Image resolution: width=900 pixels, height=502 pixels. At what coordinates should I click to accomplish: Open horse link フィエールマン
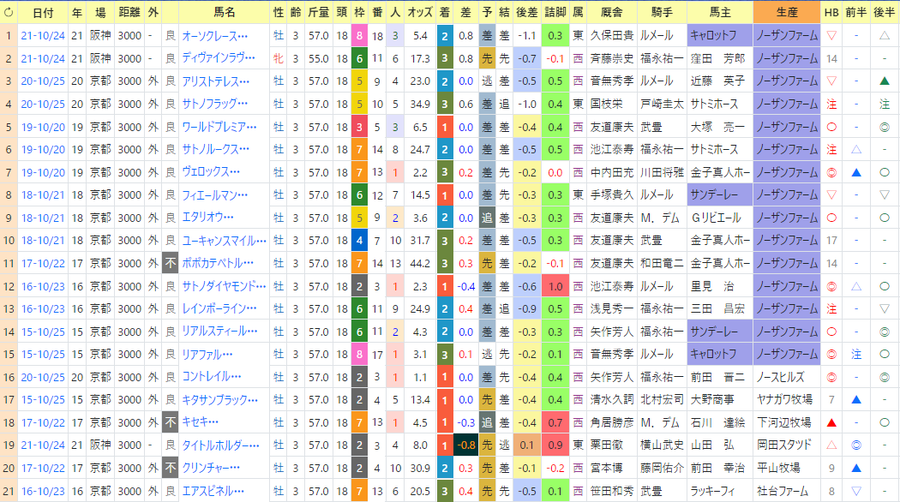[x=215, y=195]
